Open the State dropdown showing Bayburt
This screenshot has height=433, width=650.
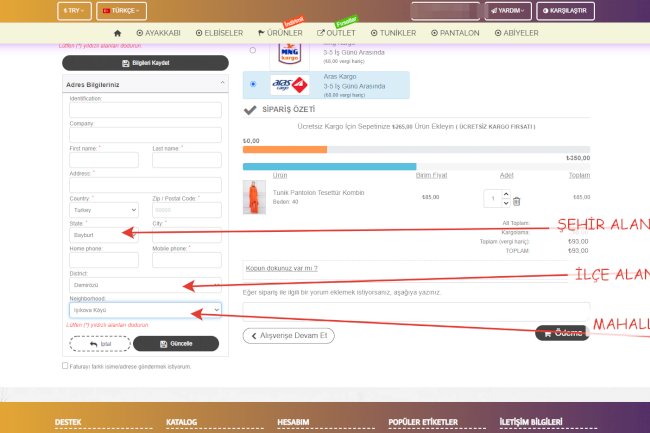click(x=104, y=235)
